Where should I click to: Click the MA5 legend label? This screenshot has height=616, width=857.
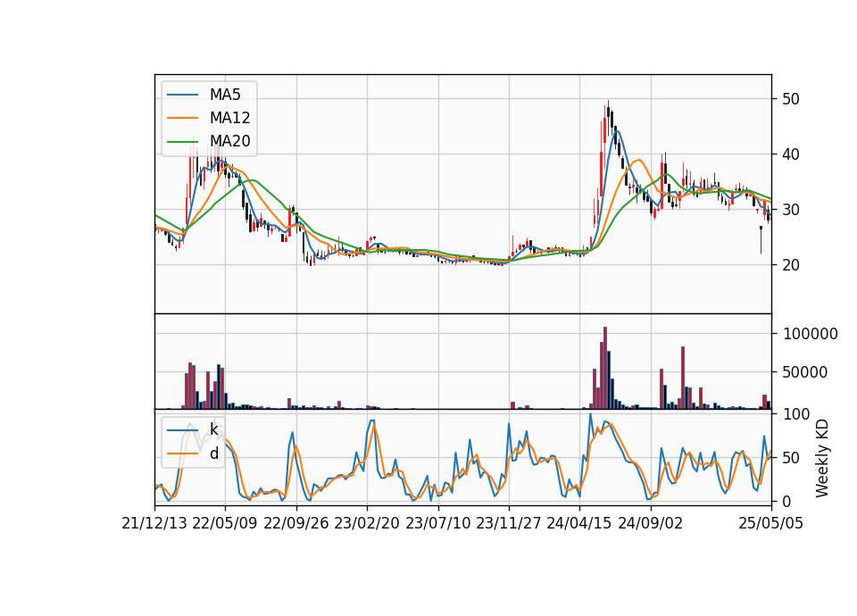[x=225, y=95]
